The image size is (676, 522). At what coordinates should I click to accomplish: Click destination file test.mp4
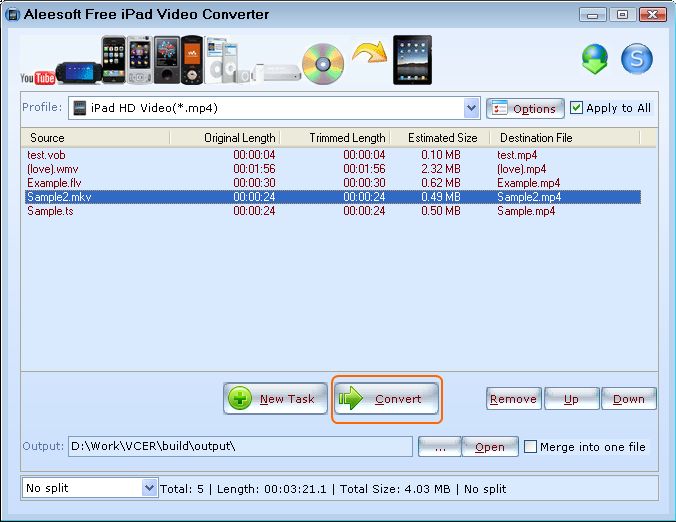pyautogui.click(x=517, y=155)
